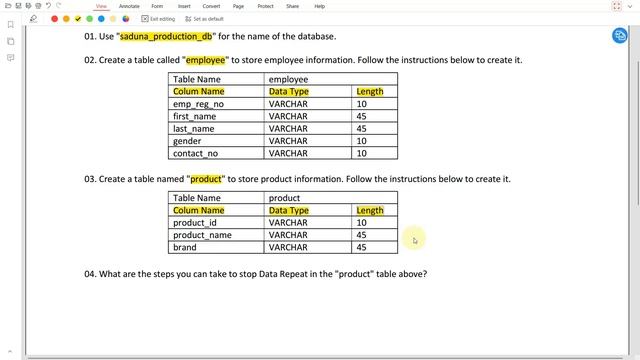Open the Help menu
640x360 pixels.
(320, 6)
